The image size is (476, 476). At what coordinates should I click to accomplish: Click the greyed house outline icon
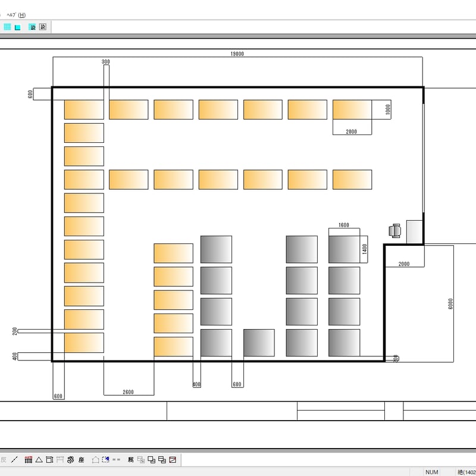(x=95, y=459)
